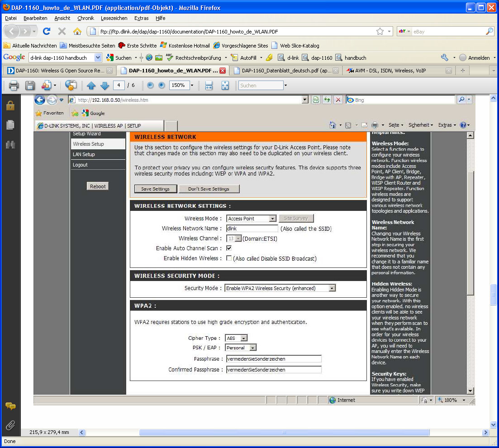The image size is (499, 448).
Task: Open the Datei menu
Action: (x=11, y=18)
